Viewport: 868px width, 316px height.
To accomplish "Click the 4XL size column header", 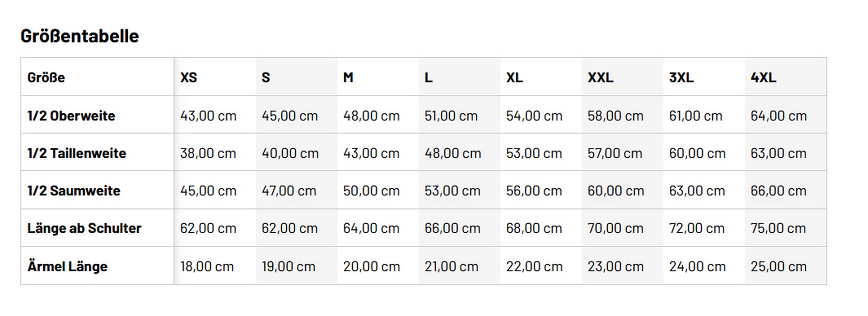I will click(x=763, y=77).
